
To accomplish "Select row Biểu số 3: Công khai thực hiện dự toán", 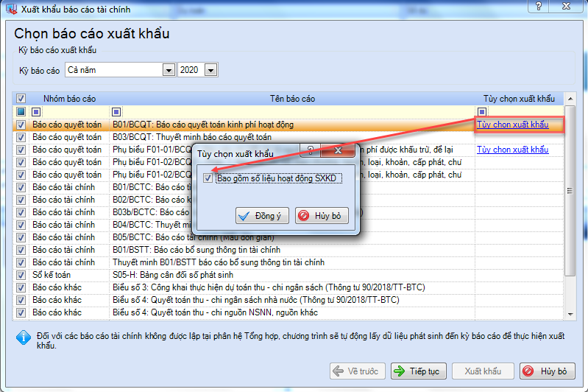I will pyautogui.click(x=288, y=287).
